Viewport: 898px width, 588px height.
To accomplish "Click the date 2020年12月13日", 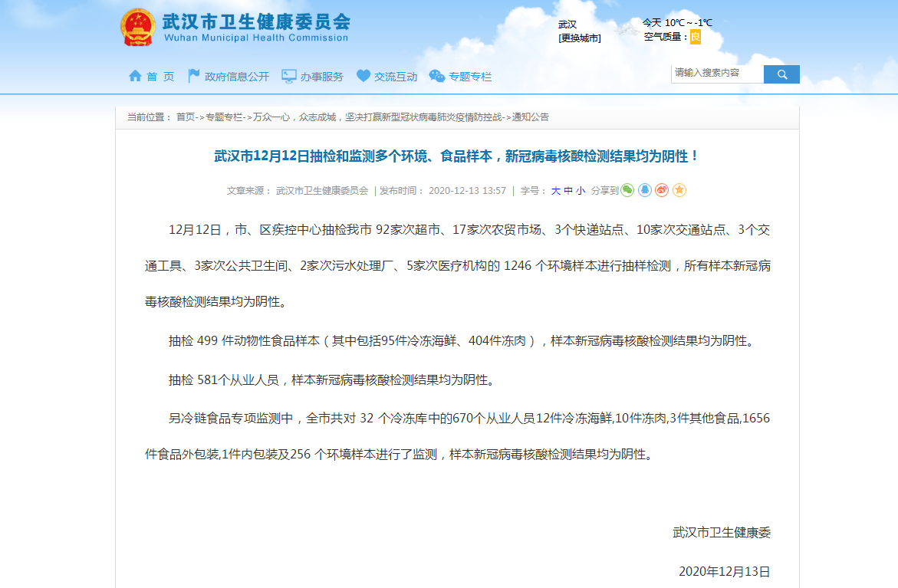I will (x=725, y=571).
